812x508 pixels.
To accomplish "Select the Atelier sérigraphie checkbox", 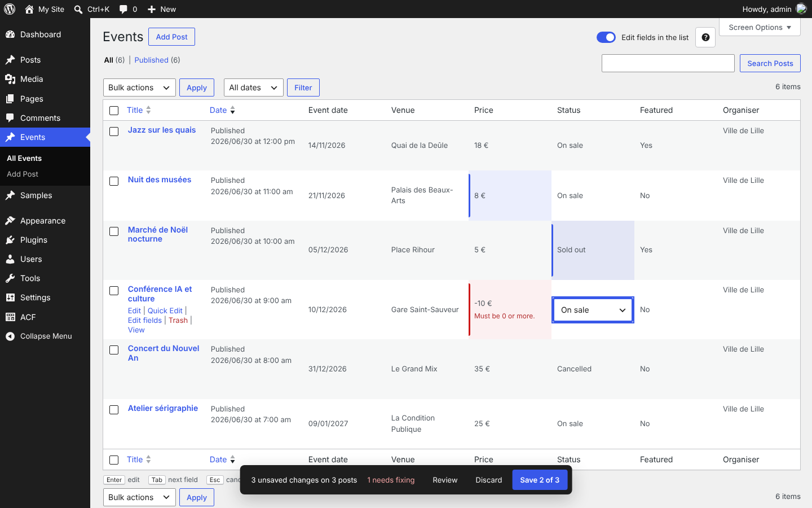I will (x=114, y=410).
